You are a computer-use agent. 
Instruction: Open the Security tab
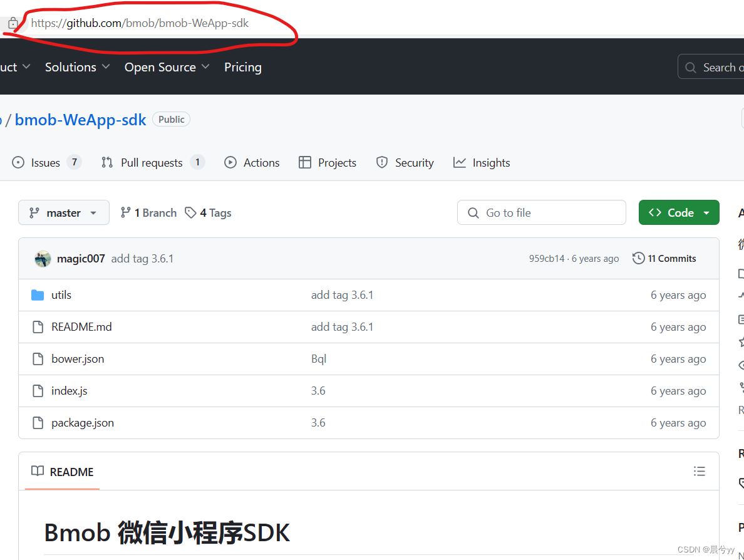[405, 163]
